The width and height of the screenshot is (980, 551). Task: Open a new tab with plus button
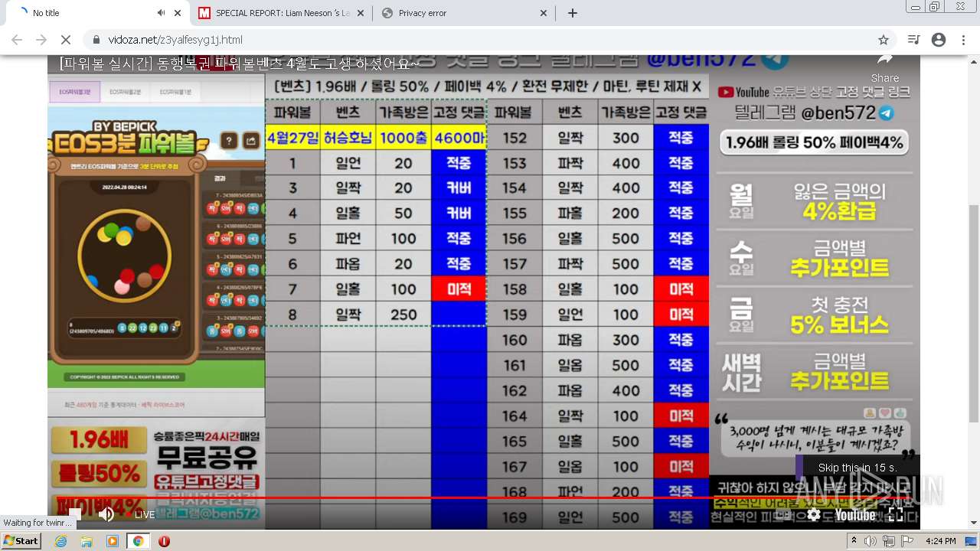point(573,13)
